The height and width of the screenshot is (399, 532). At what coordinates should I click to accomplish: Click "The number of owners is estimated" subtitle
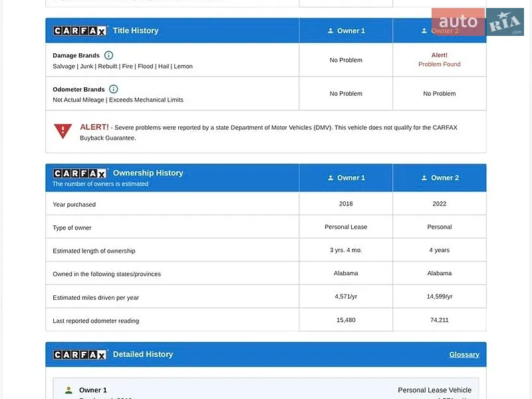pyautogui.click(x=100, y=184)
